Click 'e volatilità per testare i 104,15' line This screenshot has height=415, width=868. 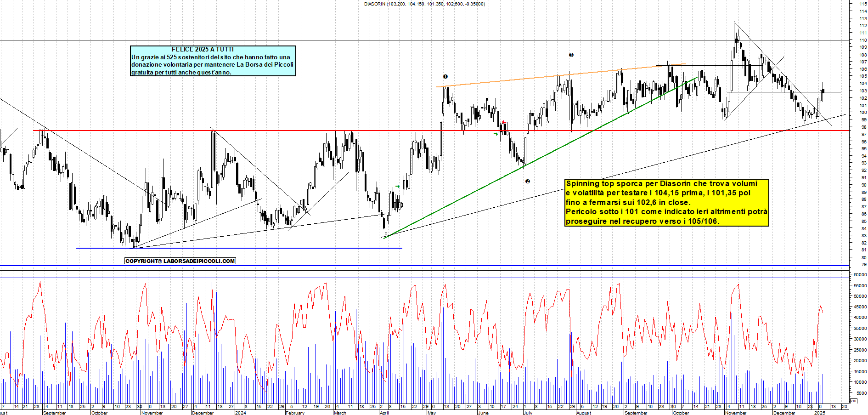point(658,193)
